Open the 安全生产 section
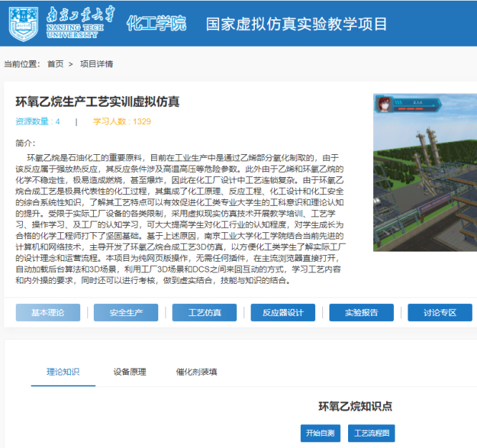Image resolution: width=477 pixels, height=448 pixels. [126, 313]
